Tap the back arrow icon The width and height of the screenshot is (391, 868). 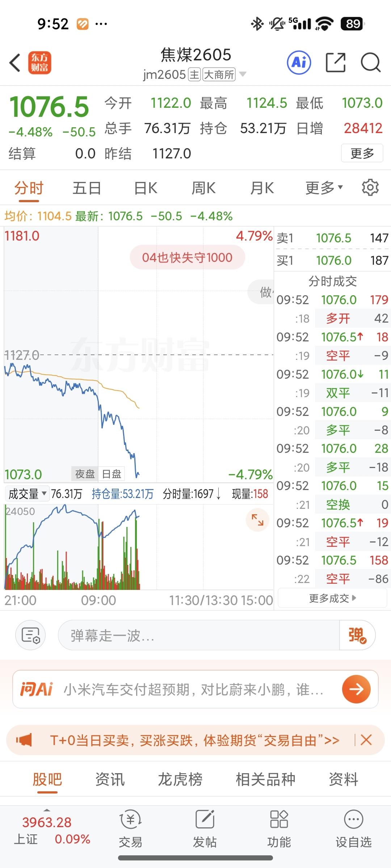(x=15, y=63)
